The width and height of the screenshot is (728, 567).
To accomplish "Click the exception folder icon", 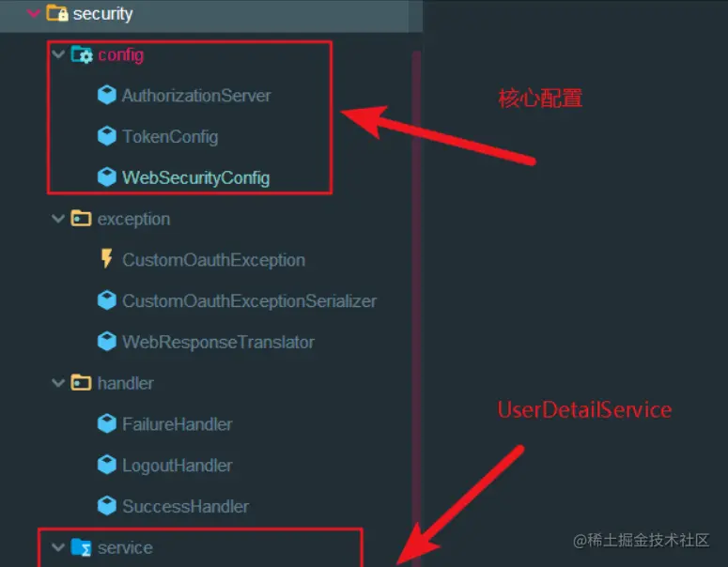I will point(81,218).
